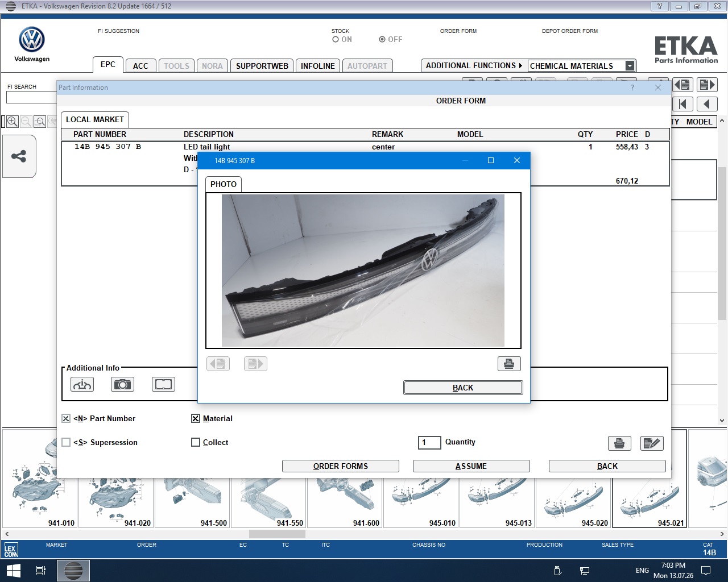The height and width of the screenshot is (582, 728).
Task: Click the thumbnail strip scroll-right arrow
Action: tap(722, 534)
